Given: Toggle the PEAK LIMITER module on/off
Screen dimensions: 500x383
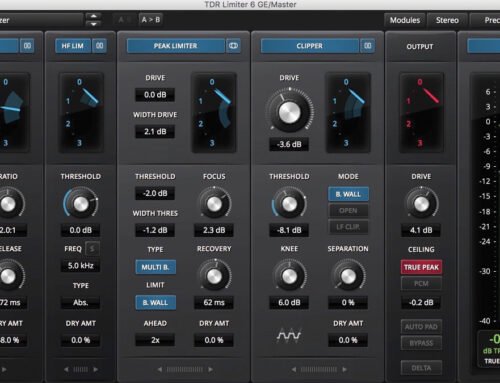Looking at the screenshot, I should click(176, 46).
